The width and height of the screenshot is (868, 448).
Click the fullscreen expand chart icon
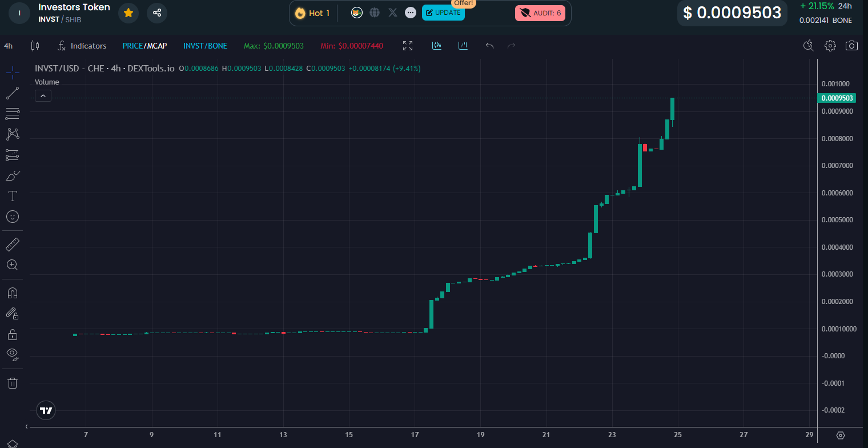(408, 46)
